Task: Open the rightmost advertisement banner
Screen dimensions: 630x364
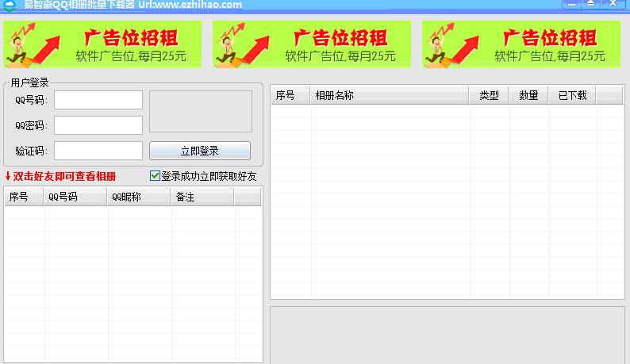Action: [521, 44]
